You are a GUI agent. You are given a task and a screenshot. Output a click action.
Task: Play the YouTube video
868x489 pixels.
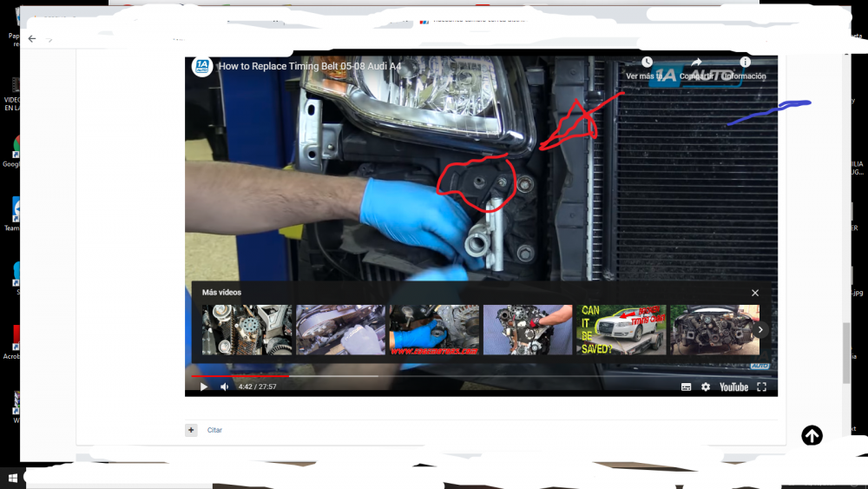click(x=204, y=387)
